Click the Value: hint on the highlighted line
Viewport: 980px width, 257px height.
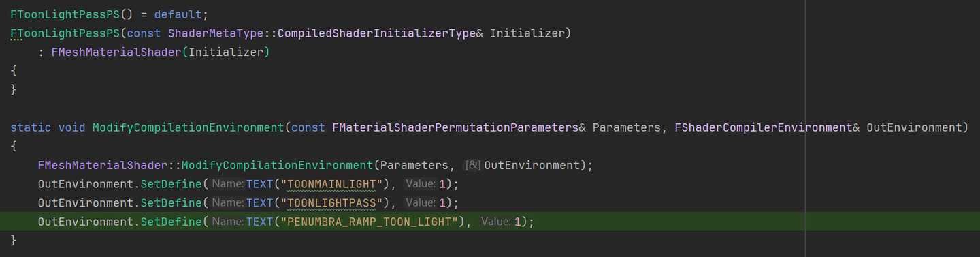point(496,222)
